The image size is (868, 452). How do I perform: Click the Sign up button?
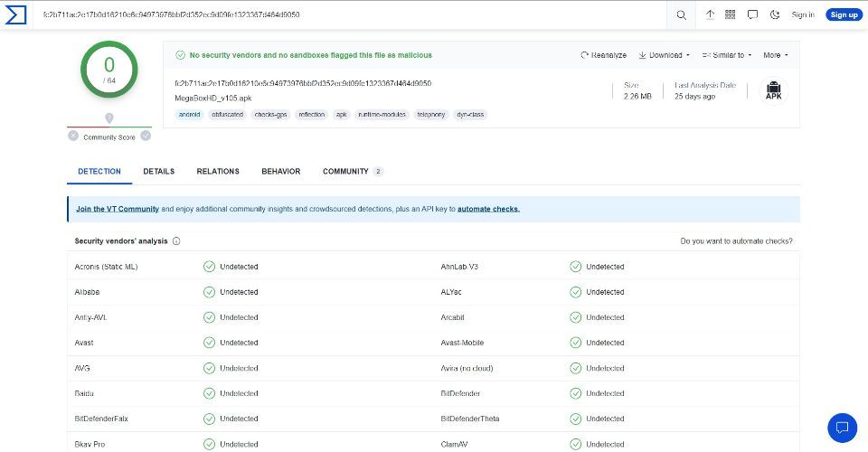[844, 15]
